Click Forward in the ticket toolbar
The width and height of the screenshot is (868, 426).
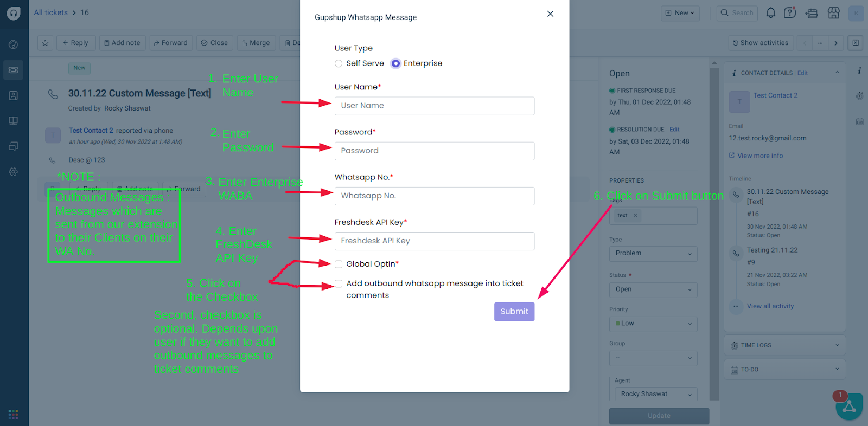point(170,42)
